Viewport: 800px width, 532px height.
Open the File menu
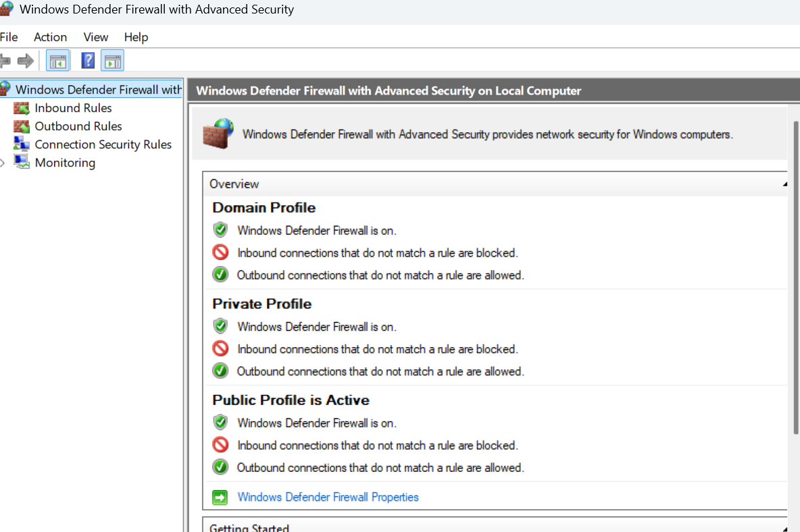[x=9, y=37]
